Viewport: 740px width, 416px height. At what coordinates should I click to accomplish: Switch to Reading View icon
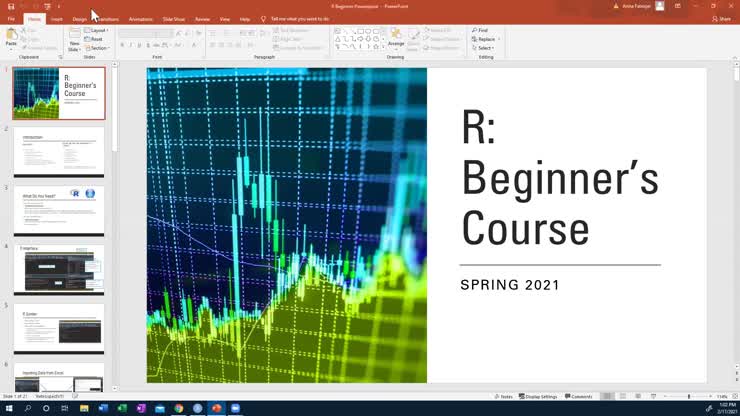(x=638, y=397)
